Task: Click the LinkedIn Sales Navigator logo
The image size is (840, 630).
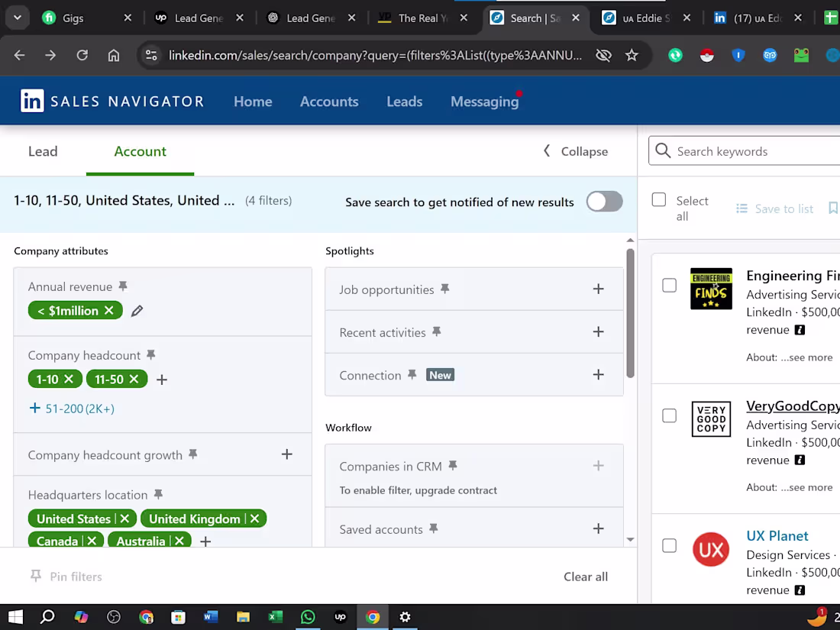Action: click(112, 102)
